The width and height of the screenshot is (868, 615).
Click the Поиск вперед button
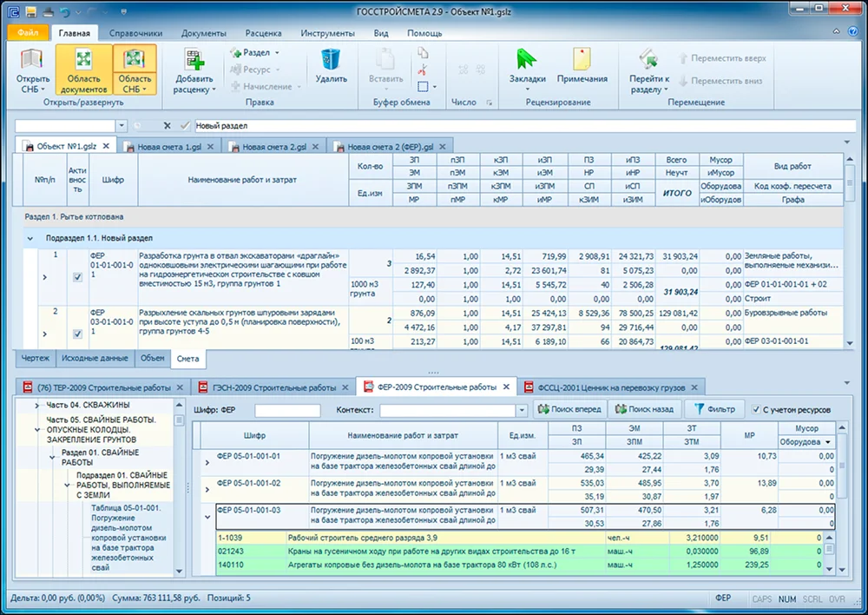coord(569,409)
